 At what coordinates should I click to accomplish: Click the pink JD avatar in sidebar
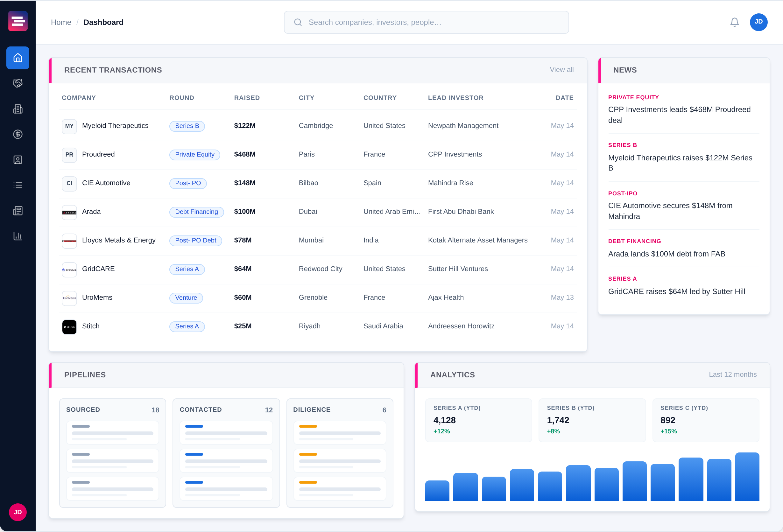tap(18, 512)
